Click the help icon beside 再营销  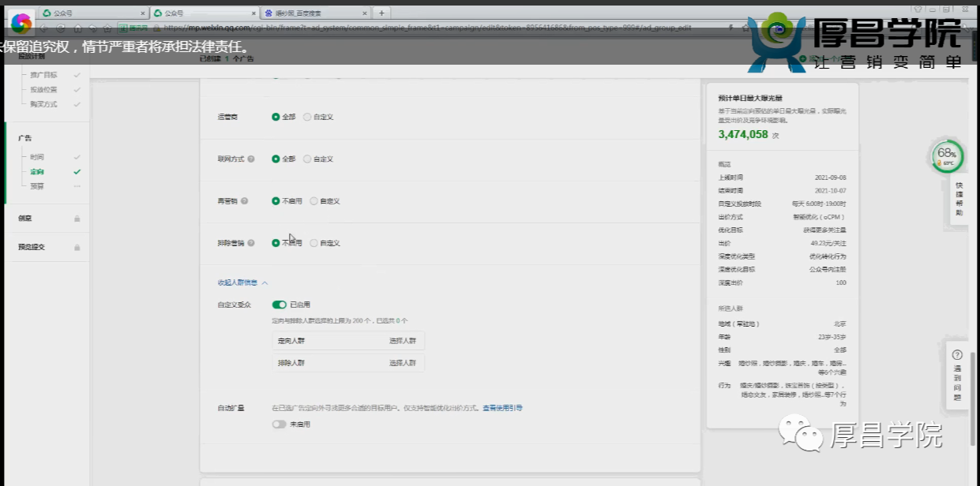click(245, 201)
